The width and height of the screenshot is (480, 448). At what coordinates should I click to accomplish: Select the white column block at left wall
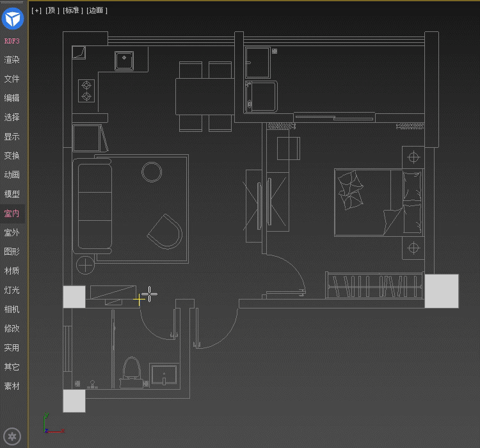74,297
